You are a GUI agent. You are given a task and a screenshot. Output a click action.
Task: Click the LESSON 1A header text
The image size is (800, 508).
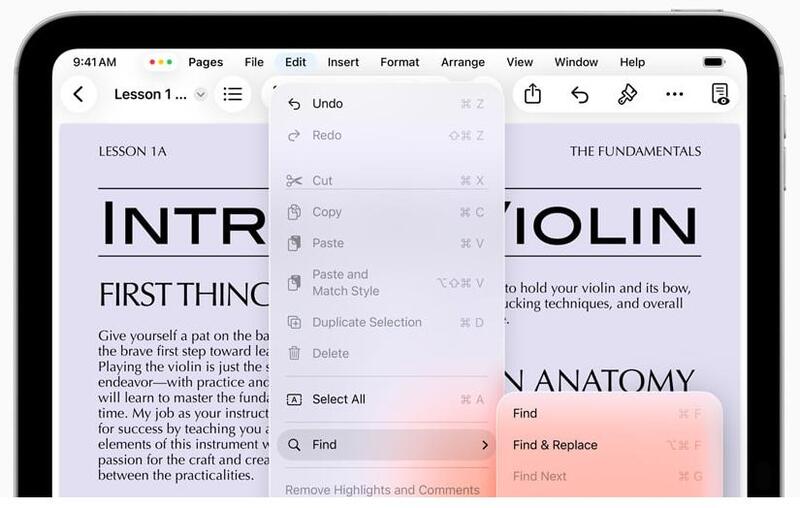point(133,151)
